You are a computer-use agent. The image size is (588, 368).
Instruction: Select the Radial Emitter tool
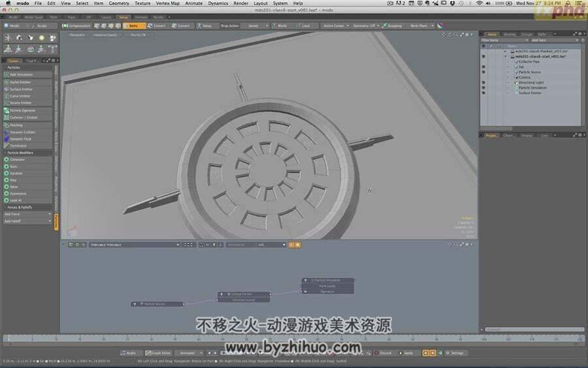point(27,82)
